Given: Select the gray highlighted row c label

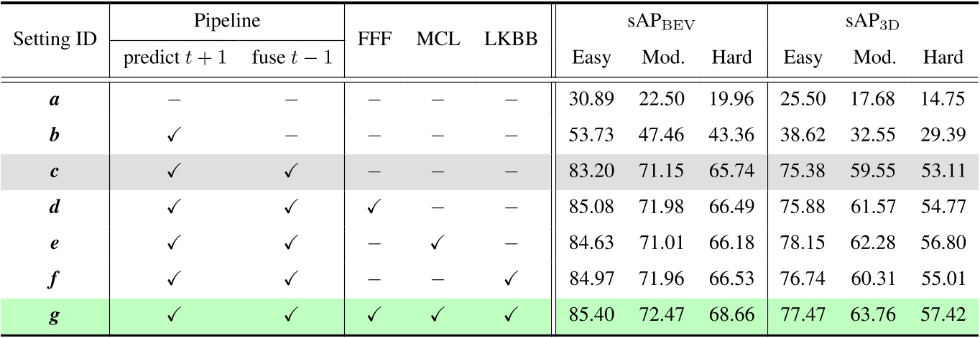Looking at the screenshot, I should point(54,172).
